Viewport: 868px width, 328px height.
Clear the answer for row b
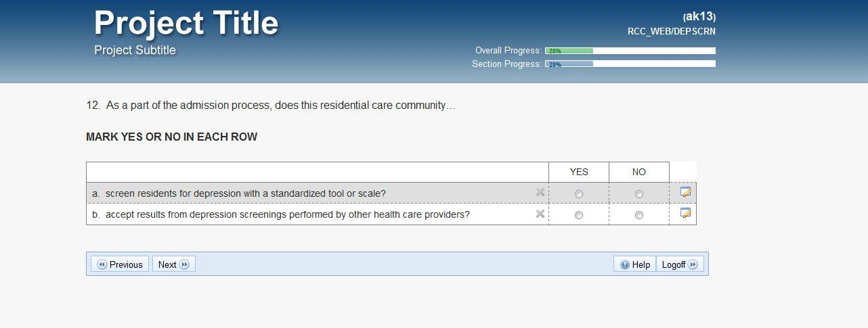(540, 214)
